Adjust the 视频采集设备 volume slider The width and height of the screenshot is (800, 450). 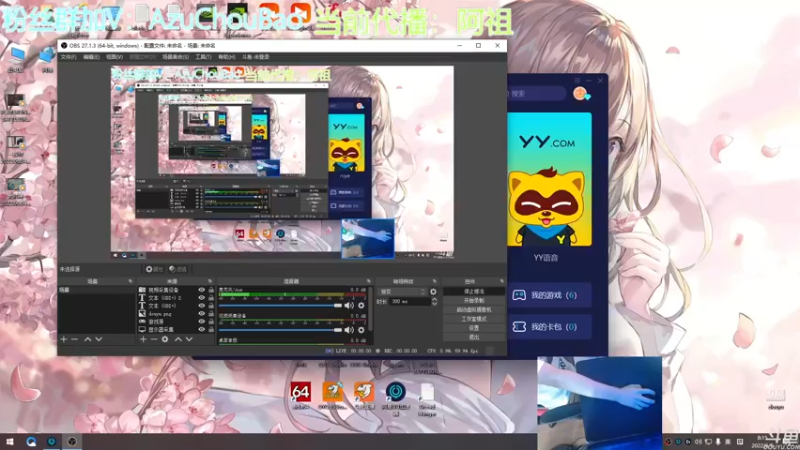pyautogui.click(x=280, y=330)
